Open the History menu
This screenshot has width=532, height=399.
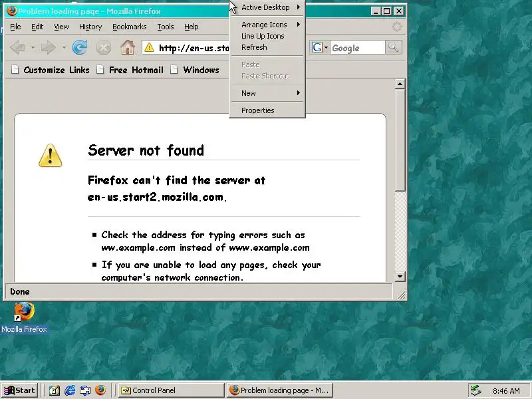coord(90,27)
